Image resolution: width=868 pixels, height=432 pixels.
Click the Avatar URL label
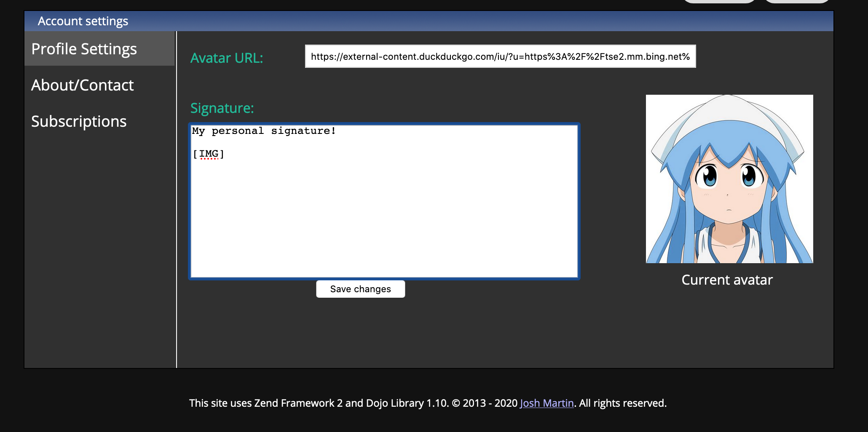(227, 58)
